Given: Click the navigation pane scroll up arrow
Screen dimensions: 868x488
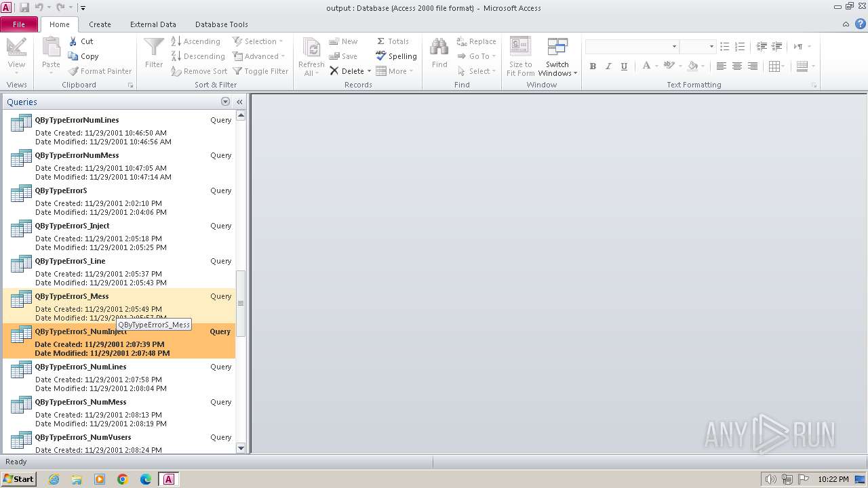Looking at the screenshot, I should 241,115.
